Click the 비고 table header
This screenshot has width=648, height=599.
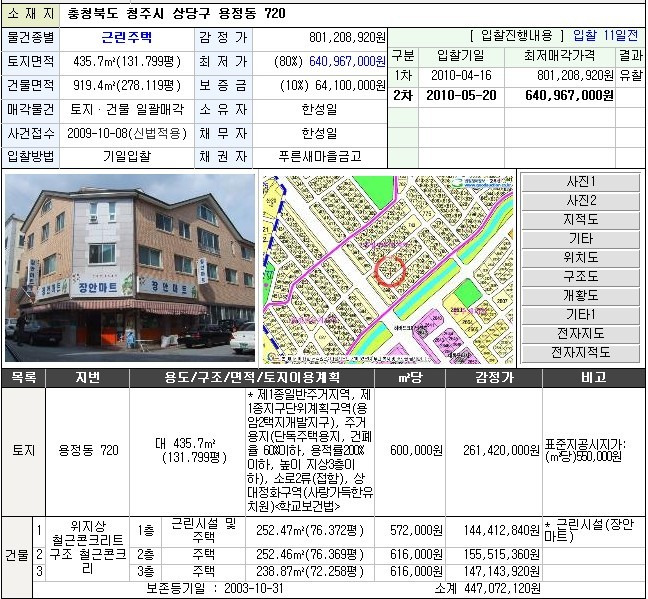[x=593, y=377]
